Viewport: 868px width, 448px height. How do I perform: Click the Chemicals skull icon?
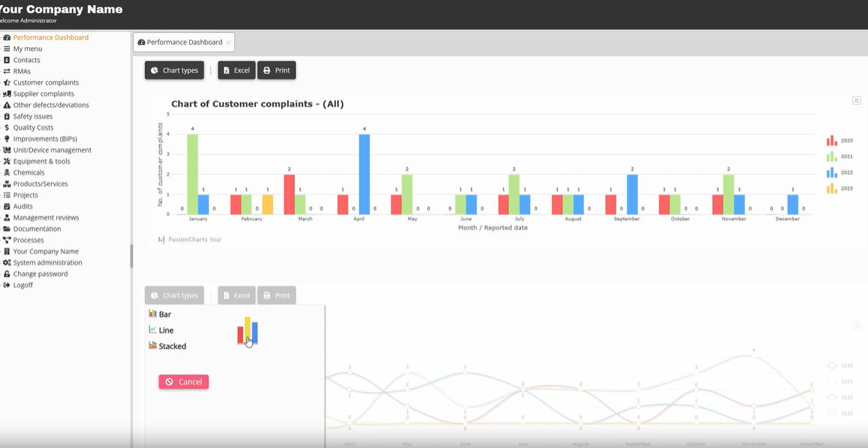[7, 173]
